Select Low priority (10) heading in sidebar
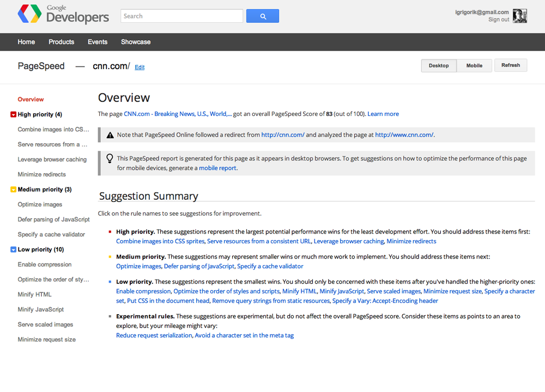The width and height of the screenshot is (545, 392). click(x=41, y=250)
